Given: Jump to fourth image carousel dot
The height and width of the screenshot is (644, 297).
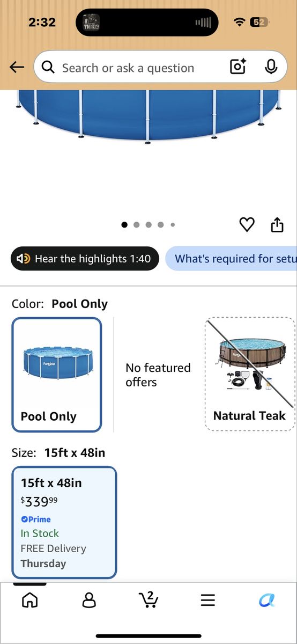Looking at the screenshot, I should pyautogui.click(x=160, y=225).
